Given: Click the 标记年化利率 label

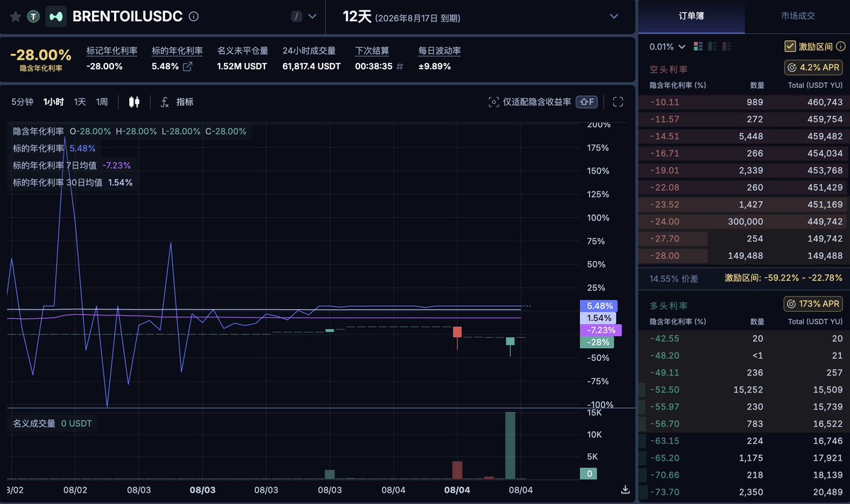Looking at the screenshot, I should point(112,50).
